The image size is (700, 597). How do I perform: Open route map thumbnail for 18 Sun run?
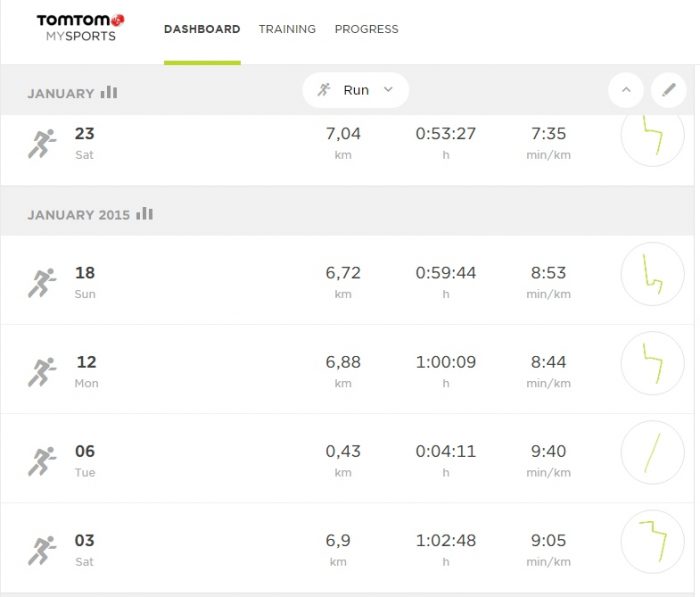[653, 274]
